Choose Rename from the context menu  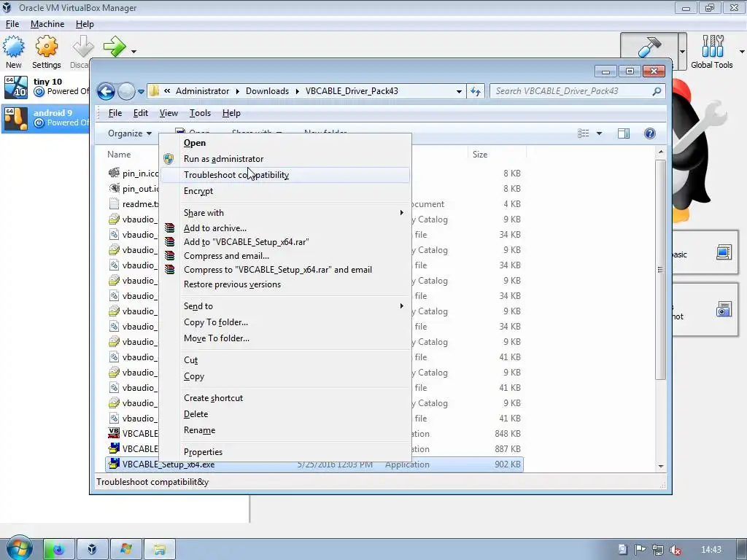click(x=285, y=430)
